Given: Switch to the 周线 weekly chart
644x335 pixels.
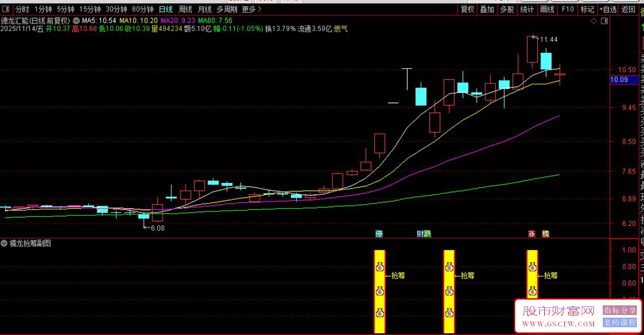Looking at the screenshot, I should tap(185, 9).
